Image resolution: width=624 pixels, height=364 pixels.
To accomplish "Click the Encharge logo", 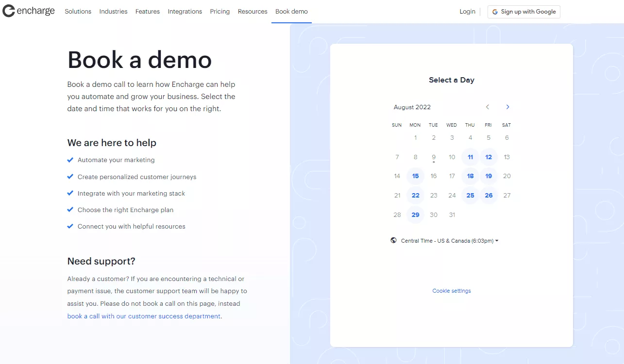I will click(29, 11).
